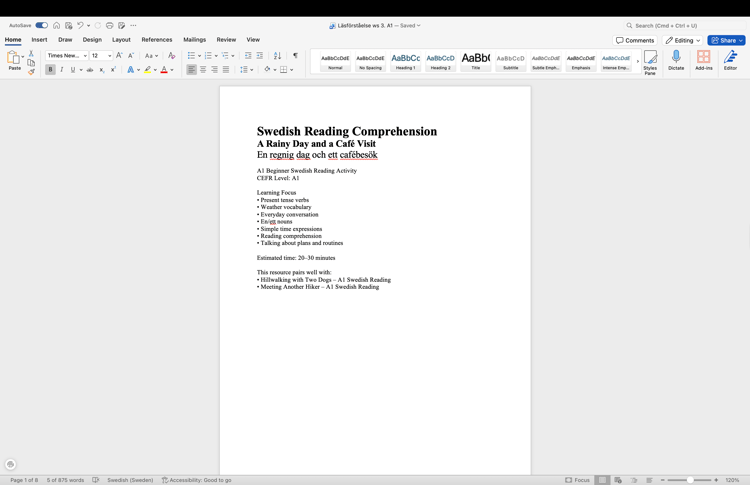Image resolution: width=750 pixels, height=485 pixels.
Task: Insert a numbered list
Action: (208, 55)
